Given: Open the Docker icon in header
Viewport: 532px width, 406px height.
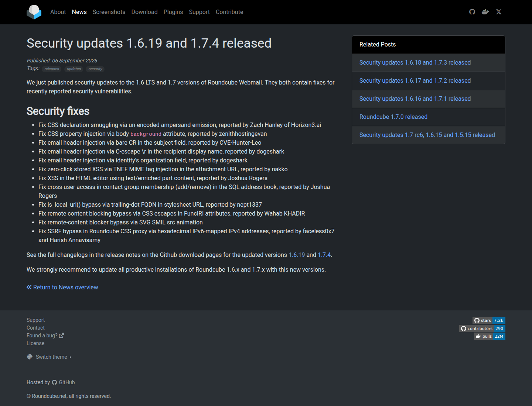Looking at the screenshot, I should click(485, 12).
